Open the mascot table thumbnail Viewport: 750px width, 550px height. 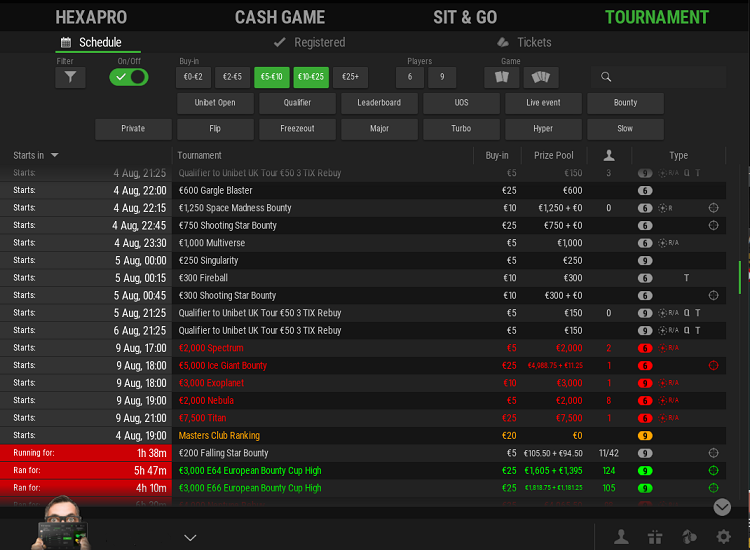(62, 524)
